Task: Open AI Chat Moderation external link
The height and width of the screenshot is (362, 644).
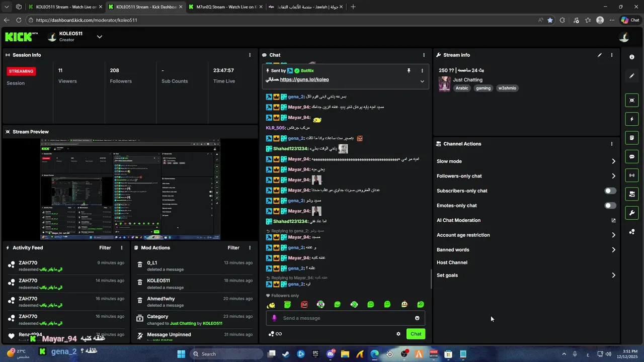Action: (x=613, y=220)
